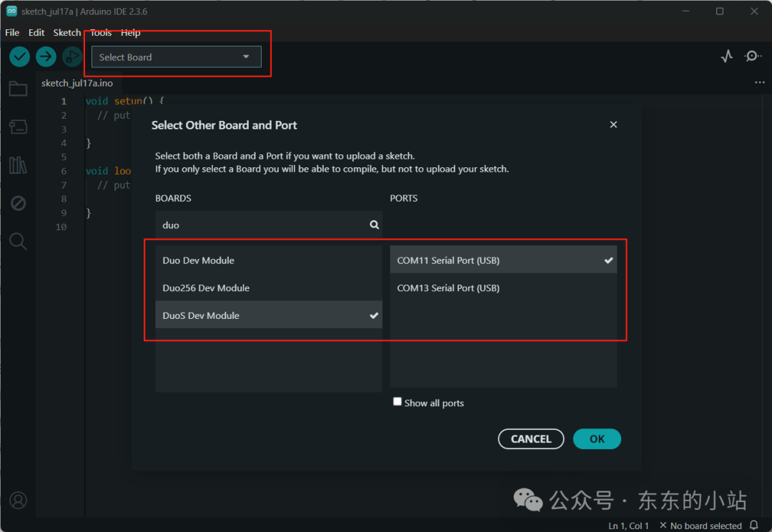The height and width of the screenshot is (532, 772).
Task: Open the Debug sidebar panel icon
Action: click(18, 203)
